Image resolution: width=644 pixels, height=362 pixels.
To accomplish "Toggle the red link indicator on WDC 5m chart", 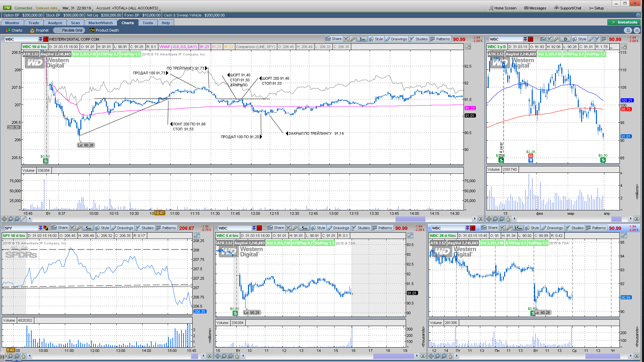I will click(x=259, y=228).
